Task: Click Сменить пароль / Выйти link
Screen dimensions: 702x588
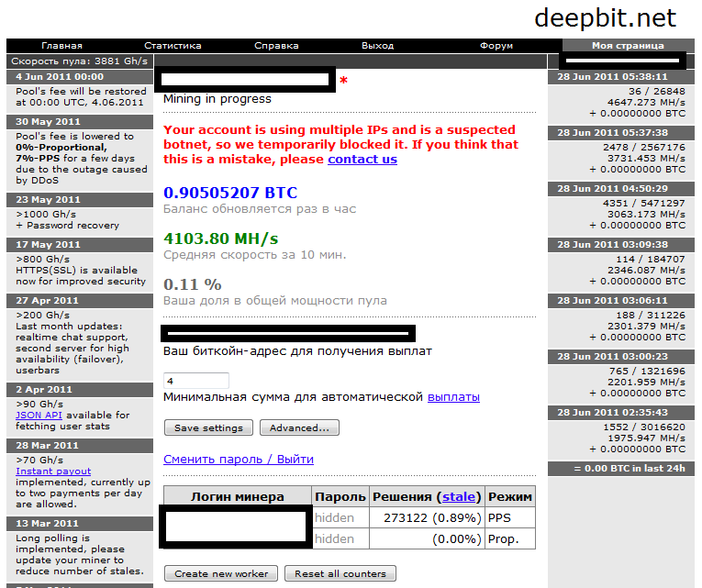Action: click(x=239, y=460)
